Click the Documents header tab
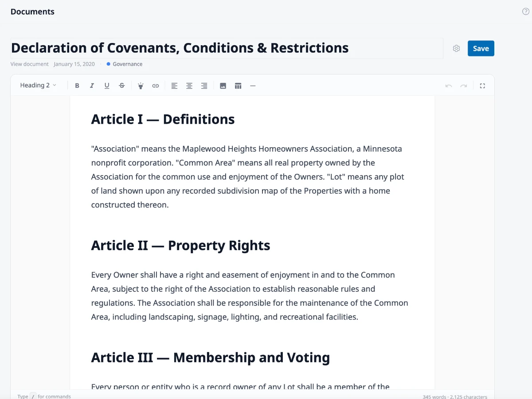This screenshot has height=399, width=532. tap(32, 12)
